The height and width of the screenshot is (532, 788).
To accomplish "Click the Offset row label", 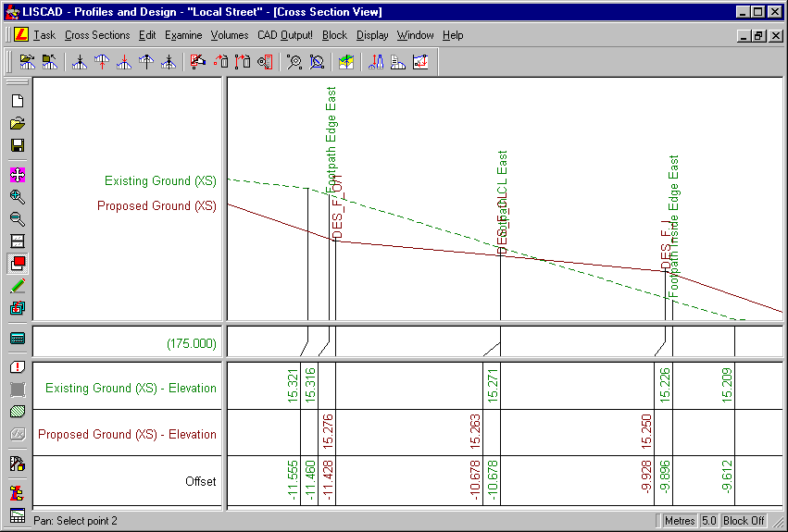I will (x=201, y=481).
